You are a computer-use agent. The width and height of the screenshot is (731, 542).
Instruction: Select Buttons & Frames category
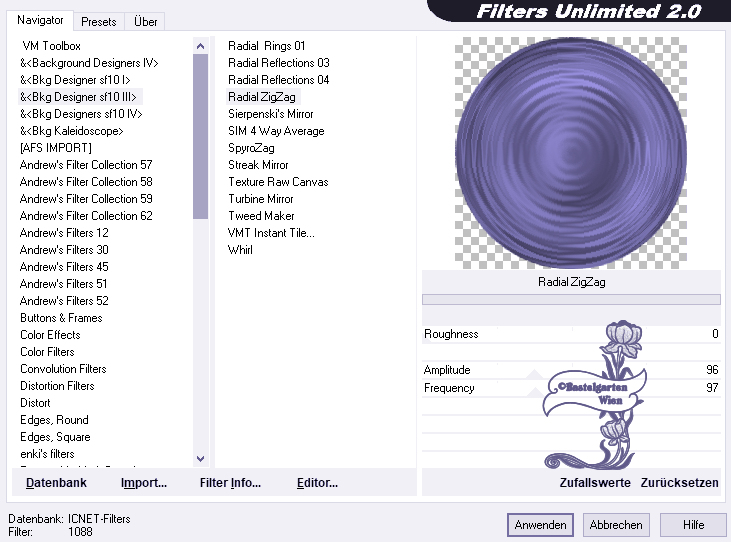coord(61,318)
